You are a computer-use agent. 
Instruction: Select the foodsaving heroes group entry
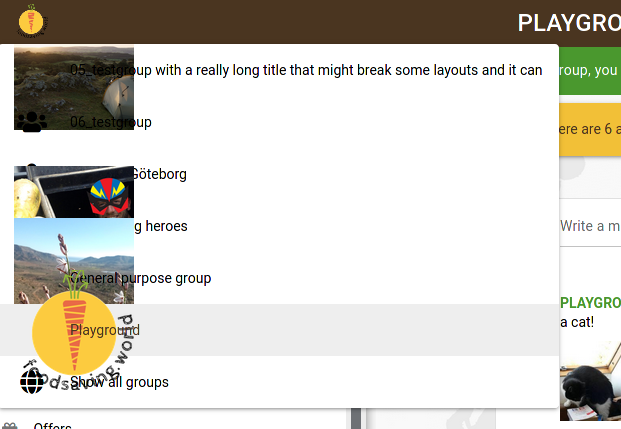click(x=279, y=226)
